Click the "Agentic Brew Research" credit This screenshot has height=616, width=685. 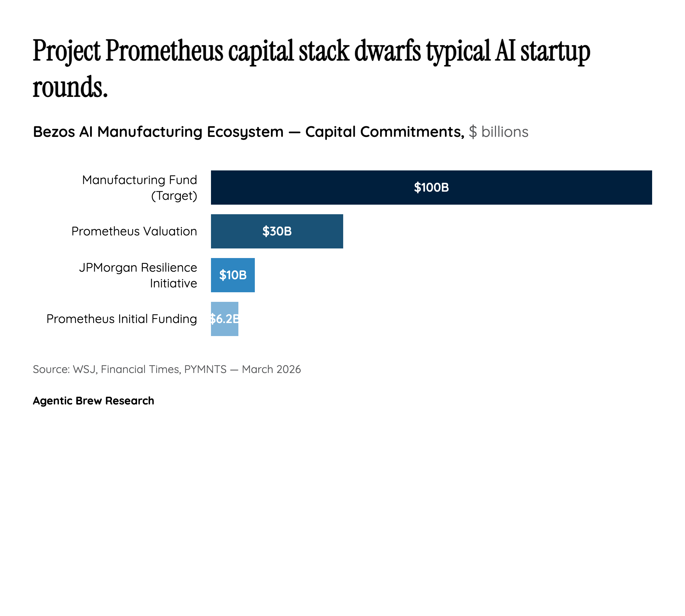tap(94, 401)
